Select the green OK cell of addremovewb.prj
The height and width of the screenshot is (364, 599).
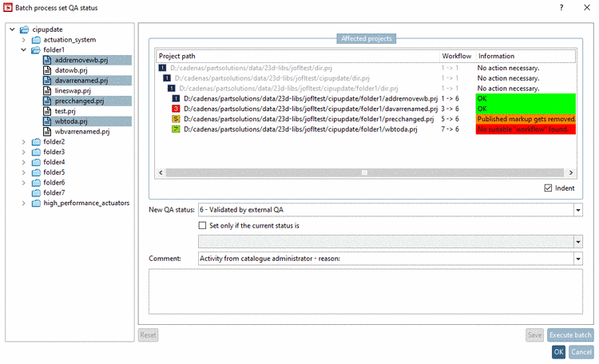click(526, 98)
